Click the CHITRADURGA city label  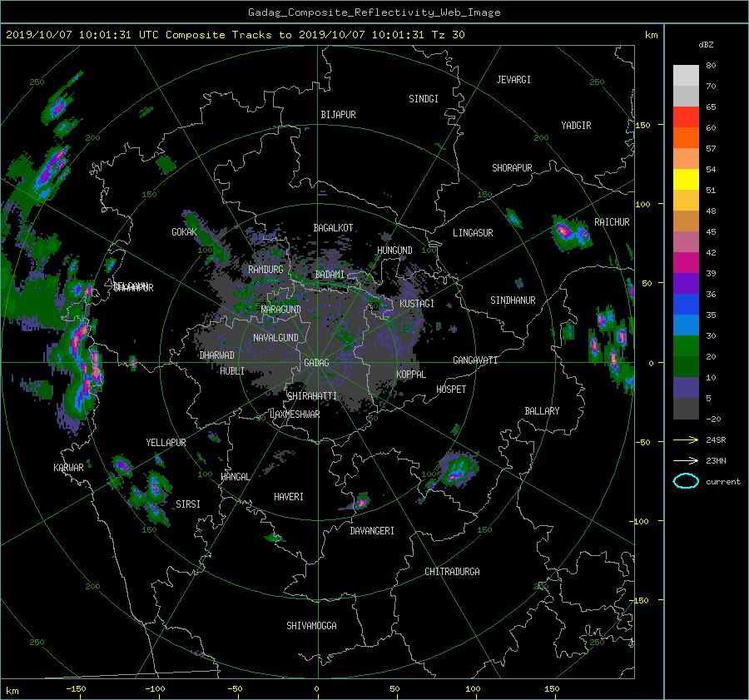coord(452,572)
